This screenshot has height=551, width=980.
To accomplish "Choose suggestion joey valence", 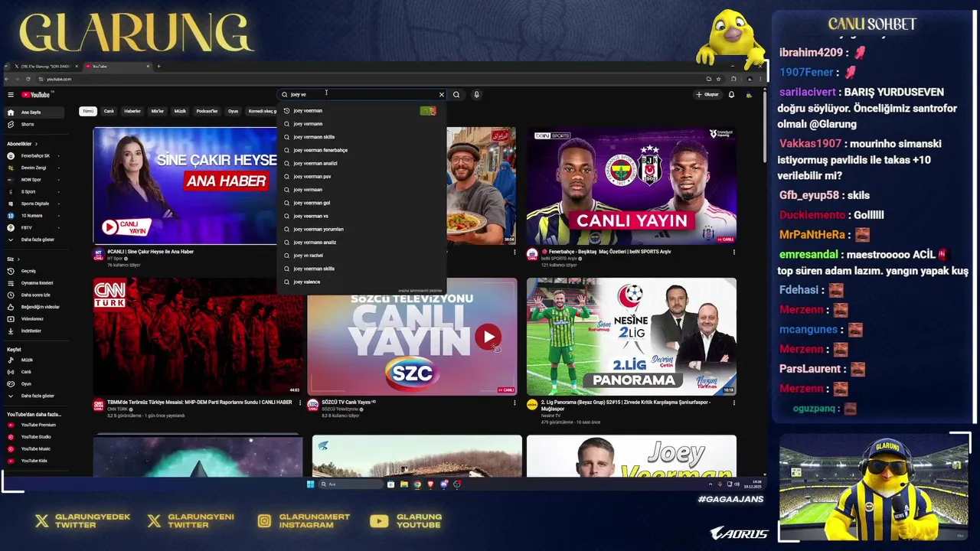I will click(361, 282).
